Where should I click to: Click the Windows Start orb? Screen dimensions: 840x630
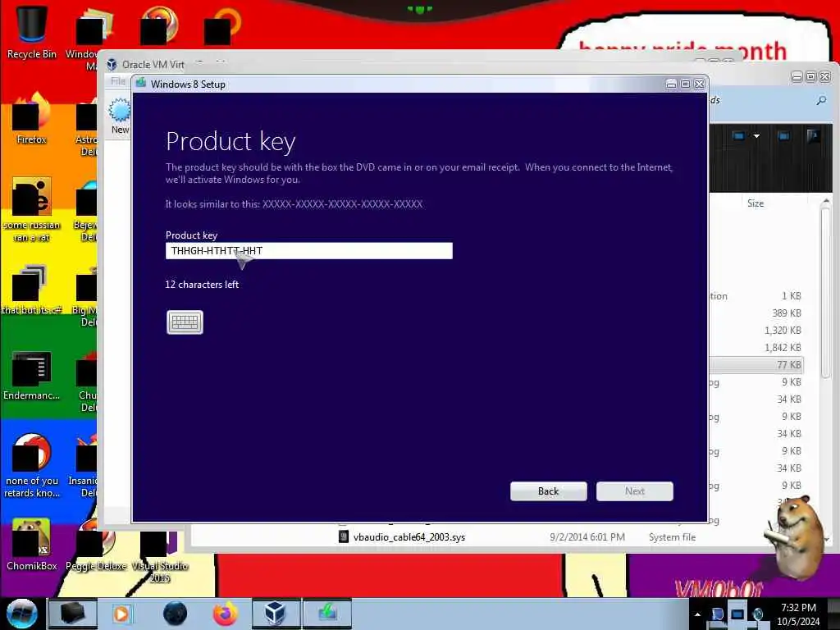click(21, 614)
